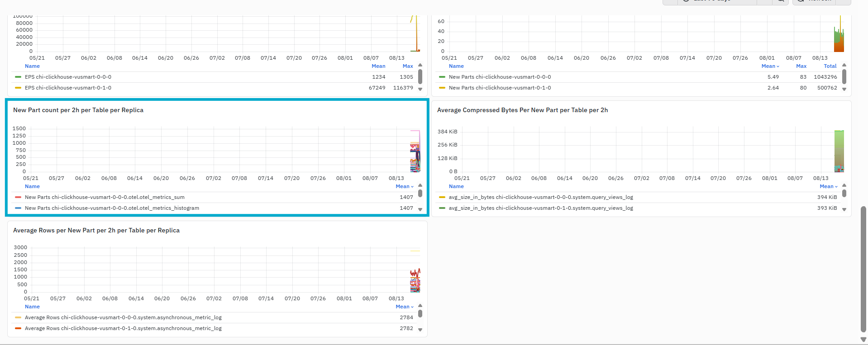Click the up arrow in the New Parts Total legend
The image size is (868, 345).
coord(844,65)
